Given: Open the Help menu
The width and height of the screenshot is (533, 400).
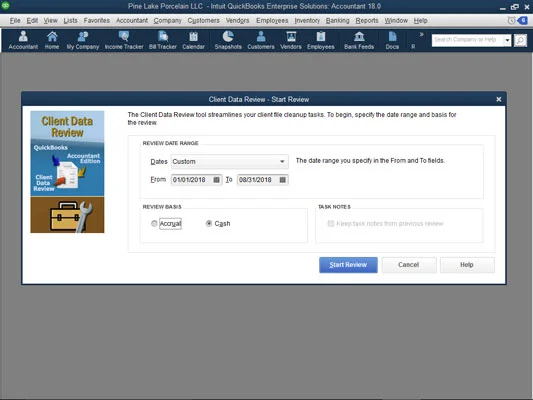Looking at the screenshot, I should [420, 20].
